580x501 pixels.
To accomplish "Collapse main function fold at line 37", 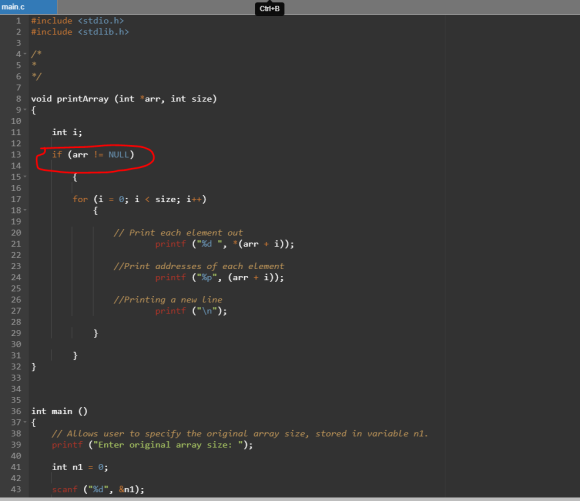I will tap(25, 422).
